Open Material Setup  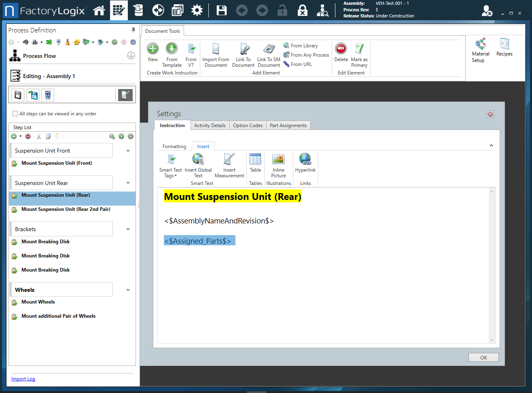point(481,45)
